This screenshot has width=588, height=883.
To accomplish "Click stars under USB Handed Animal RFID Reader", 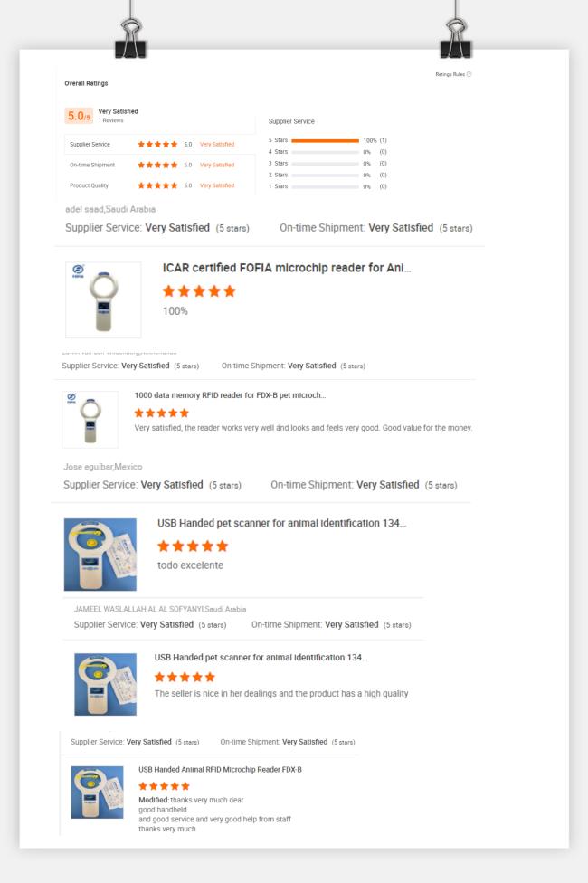I will point(165,787).
